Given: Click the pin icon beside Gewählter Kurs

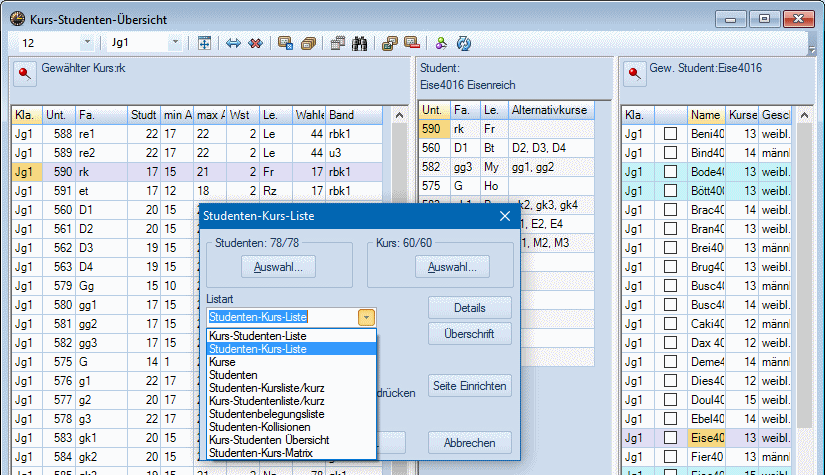Looking at the screenshot, I should (x=24, y=73).
